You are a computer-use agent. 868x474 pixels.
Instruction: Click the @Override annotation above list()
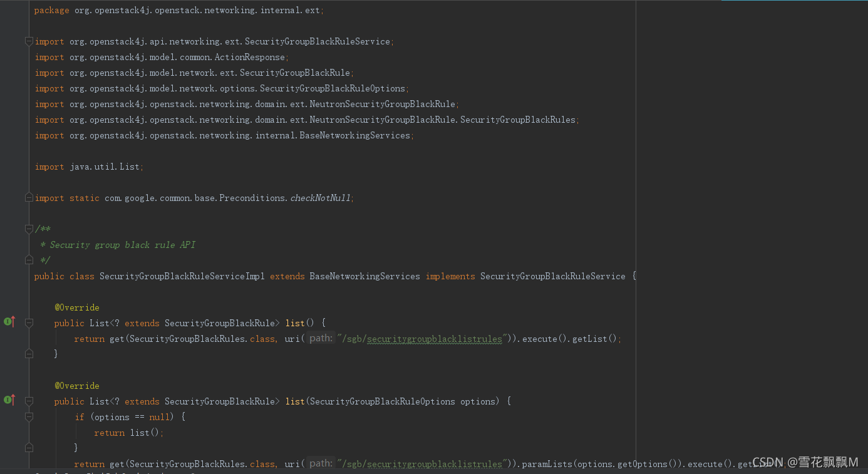[x=77, y=307]
